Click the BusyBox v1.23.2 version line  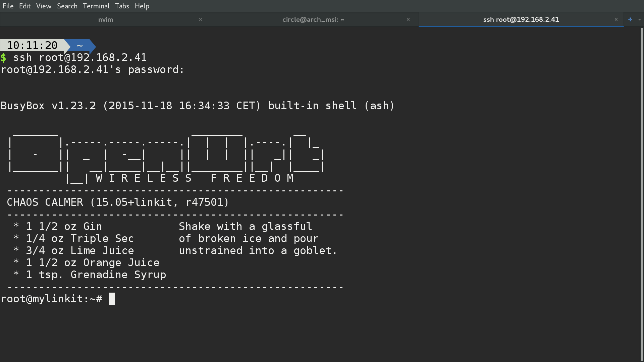[x=198, y=106]
